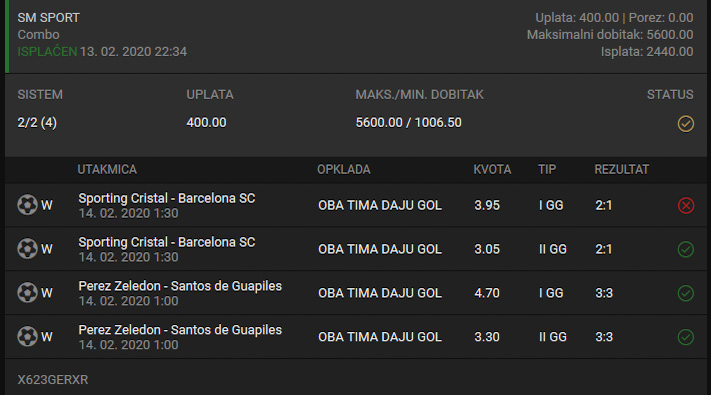
Task: Select the UTAKMICA column header
Action: (x=107, y=170)
